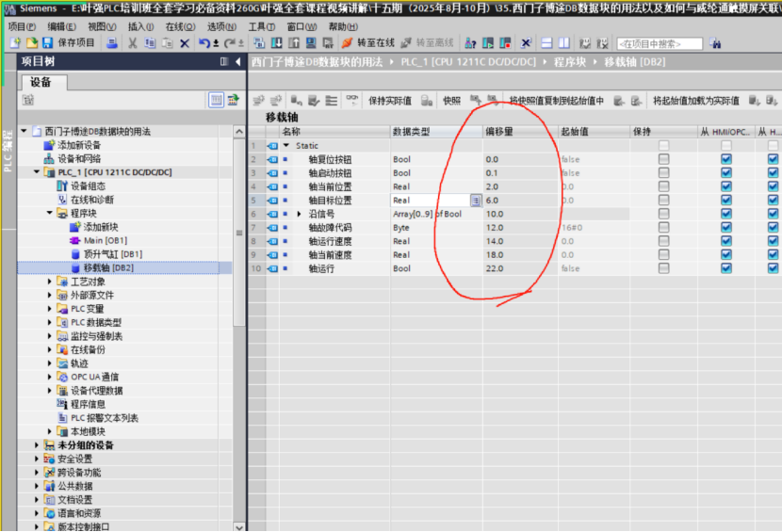Uncheck HMI/OPC accessible for 轴目标位置

coord(726,200)
